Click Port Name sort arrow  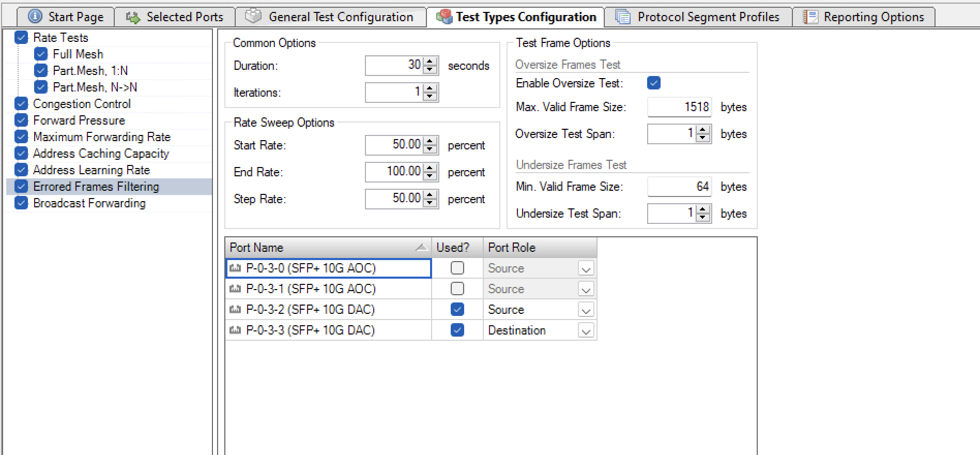tap(422, 248)
